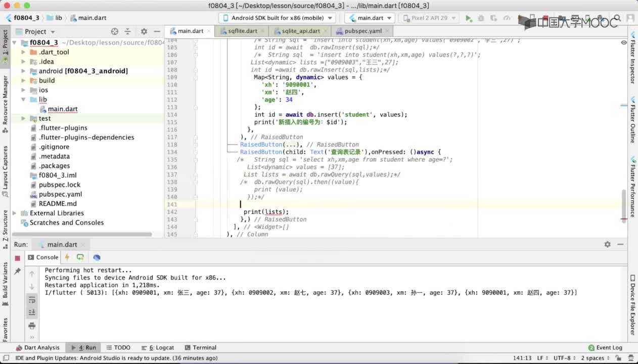Open Run panel settings gear
Image resolution: width=638 pixels, height=364 pixels.
(x=608, y=244)
